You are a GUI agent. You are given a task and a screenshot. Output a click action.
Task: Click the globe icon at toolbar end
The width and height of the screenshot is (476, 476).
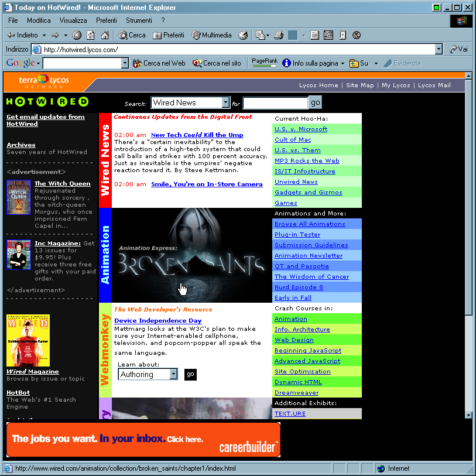click(357, 35)
